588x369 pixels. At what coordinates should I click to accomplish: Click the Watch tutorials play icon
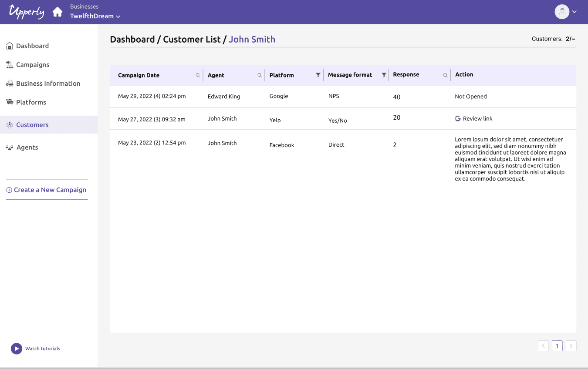tap(16, 349)
